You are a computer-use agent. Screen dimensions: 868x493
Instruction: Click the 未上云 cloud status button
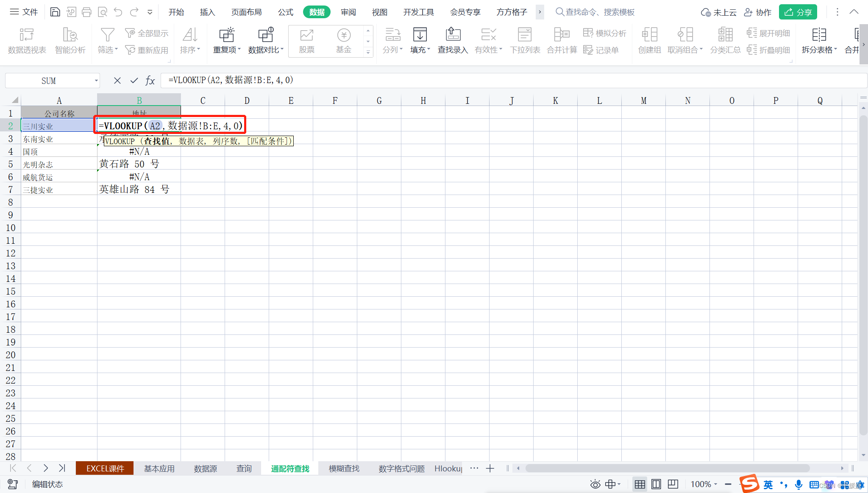(718, 12)
